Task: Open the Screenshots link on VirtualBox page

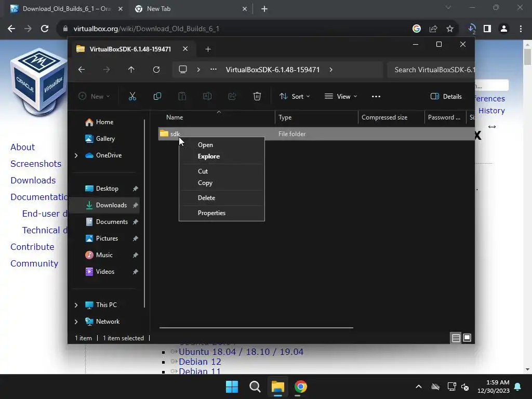Action: 36,164
